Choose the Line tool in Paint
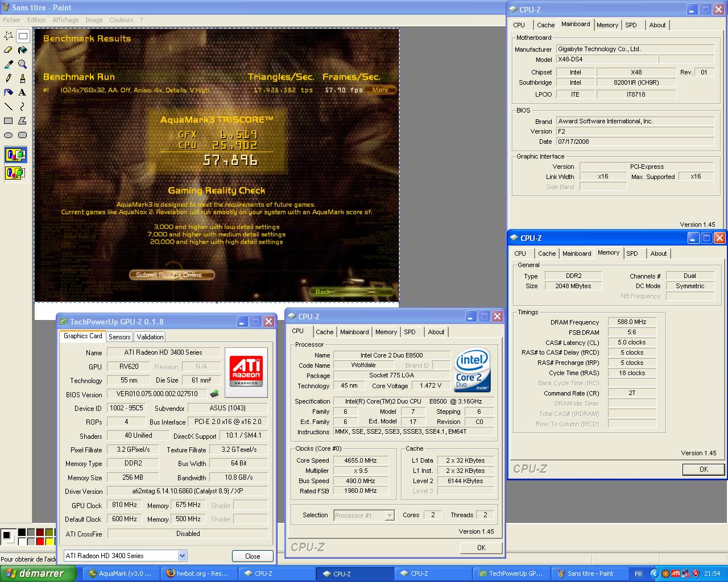 (9, 106)
